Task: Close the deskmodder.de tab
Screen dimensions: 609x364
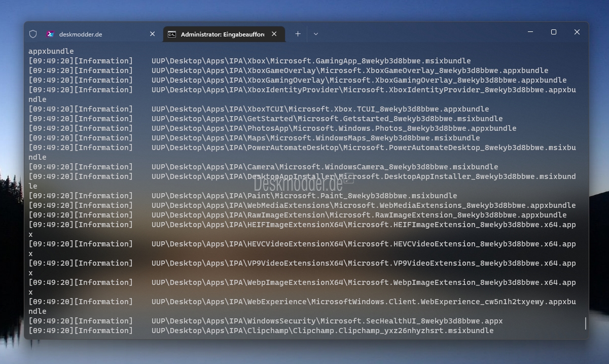Action: pyautogui.click(x=152, y=34)
